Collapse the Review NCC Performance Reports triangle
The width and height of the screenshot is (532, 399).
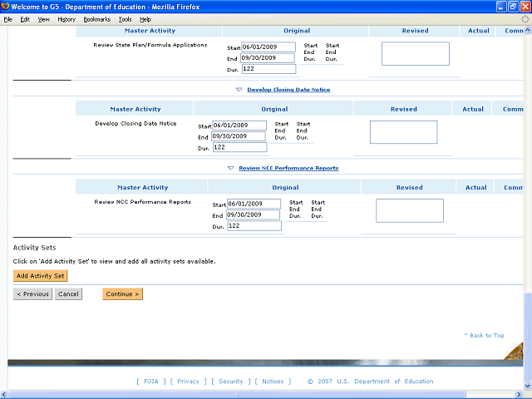click(231, 168)
